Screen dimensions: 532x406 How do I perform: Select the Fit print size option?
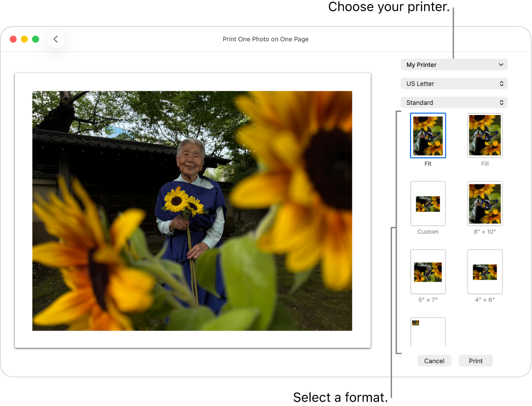pyautogui.click(x=428, y=135)
